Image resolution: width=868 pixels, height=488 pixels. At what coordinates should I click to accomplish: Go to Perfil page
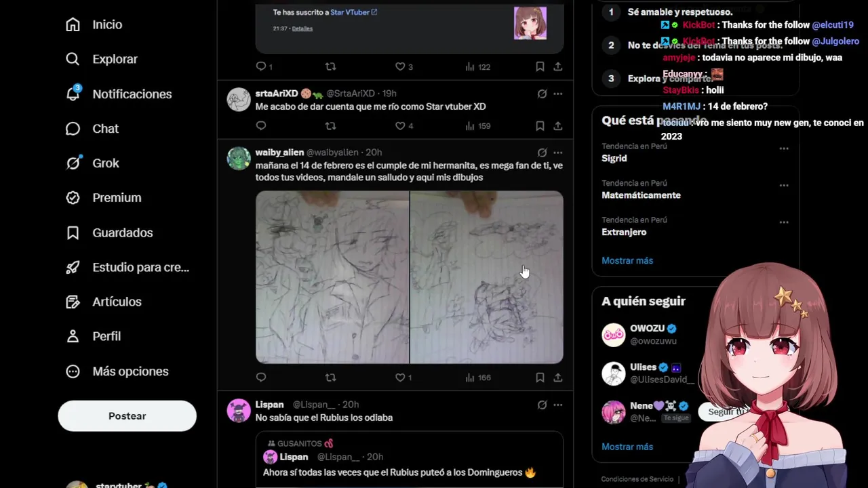106,336
